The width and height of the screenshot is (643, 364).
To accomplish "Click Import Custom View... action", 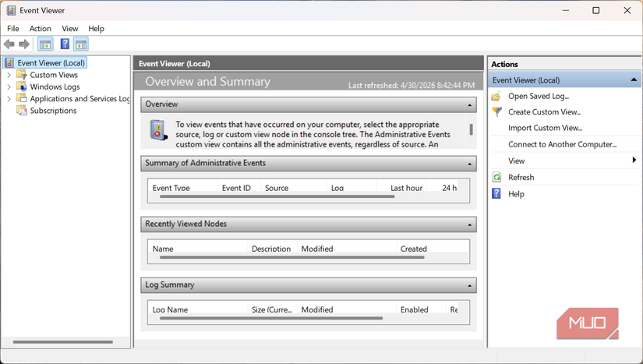I will coord(545,128).
